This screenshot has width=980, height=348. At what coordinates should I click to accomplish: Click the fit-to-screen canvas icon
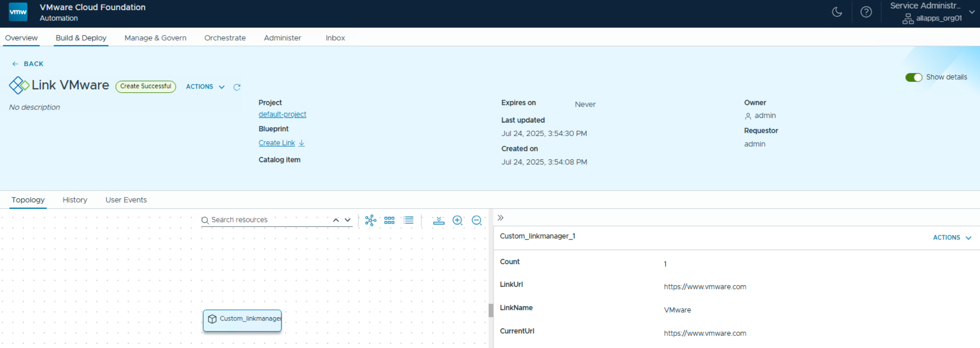438,220
